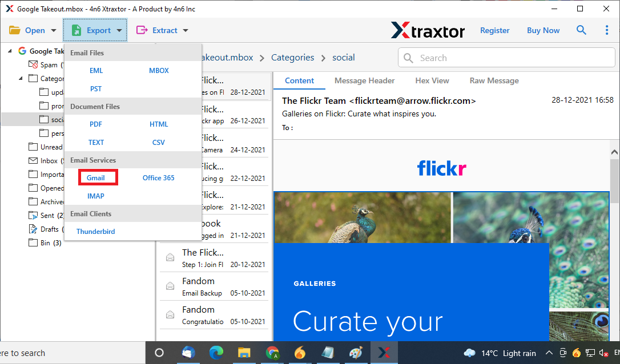Choose Gmail from the Export menu

coord(96,178)
